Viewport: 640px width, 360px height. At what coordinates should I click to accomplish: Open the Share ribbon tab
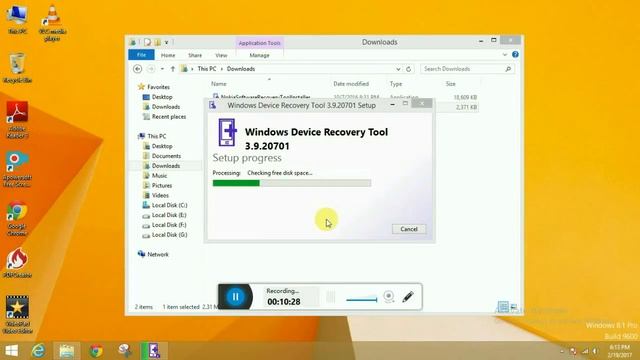[195, 55]
